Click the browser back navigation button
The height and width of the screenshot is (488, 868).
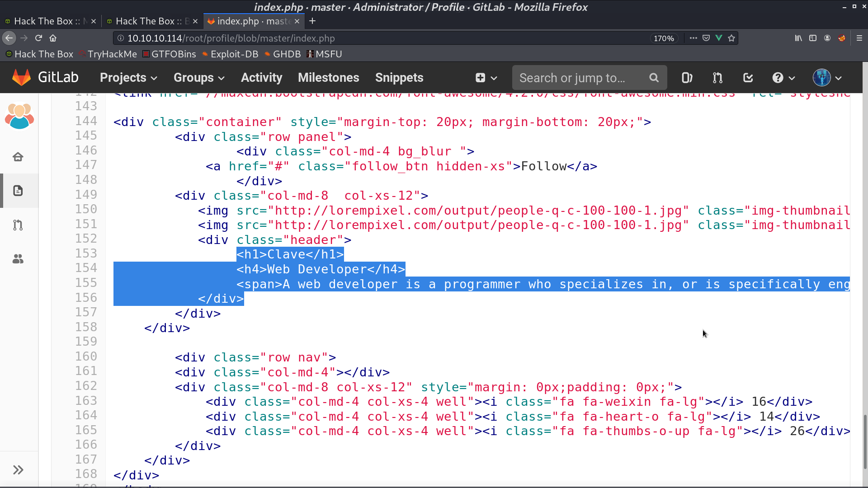tap(10, 38)
